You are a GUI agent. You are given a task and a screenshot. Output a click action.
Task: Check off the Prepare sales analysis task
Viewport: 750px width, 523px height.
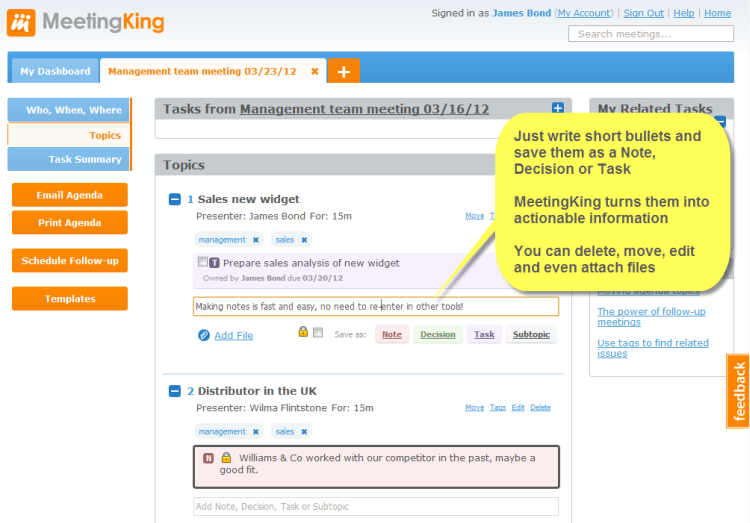pos(203,262)
